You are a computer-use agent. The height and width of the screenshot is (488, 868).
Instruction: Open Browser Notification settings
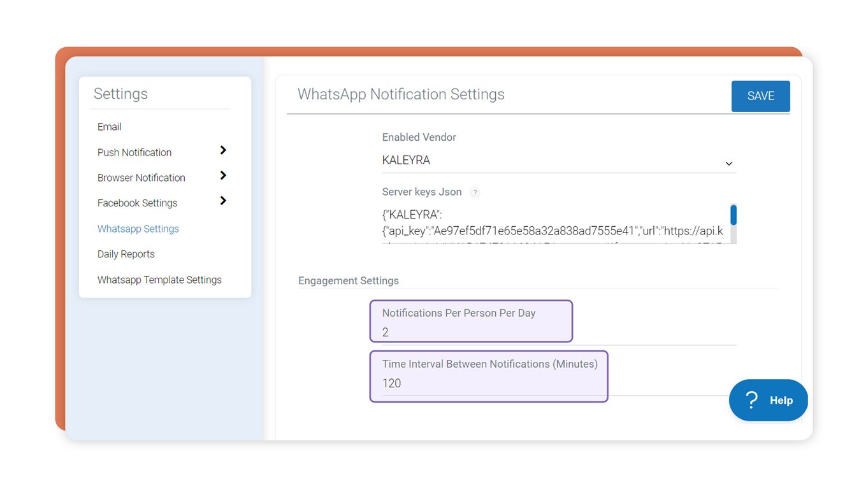[x=141, y=177]
